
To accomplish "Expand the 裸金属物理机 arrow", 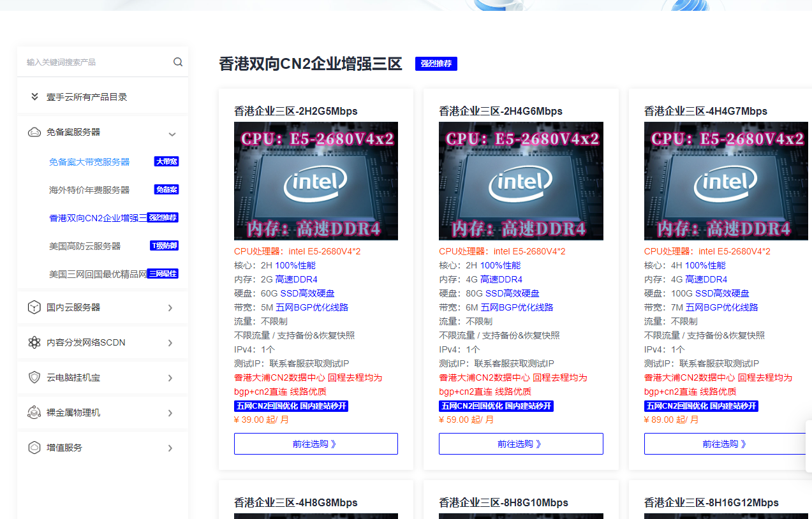I will [x=170, y=413].
